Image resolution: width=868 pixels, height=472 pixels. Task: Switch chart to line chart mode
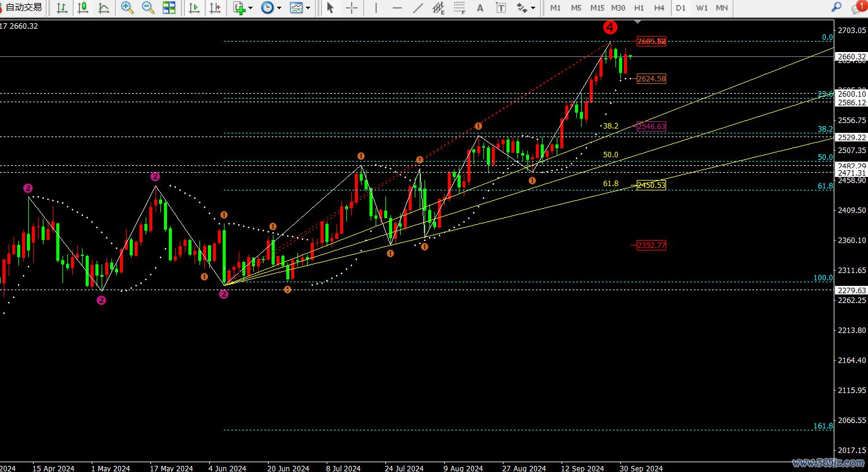coord(104,8)
